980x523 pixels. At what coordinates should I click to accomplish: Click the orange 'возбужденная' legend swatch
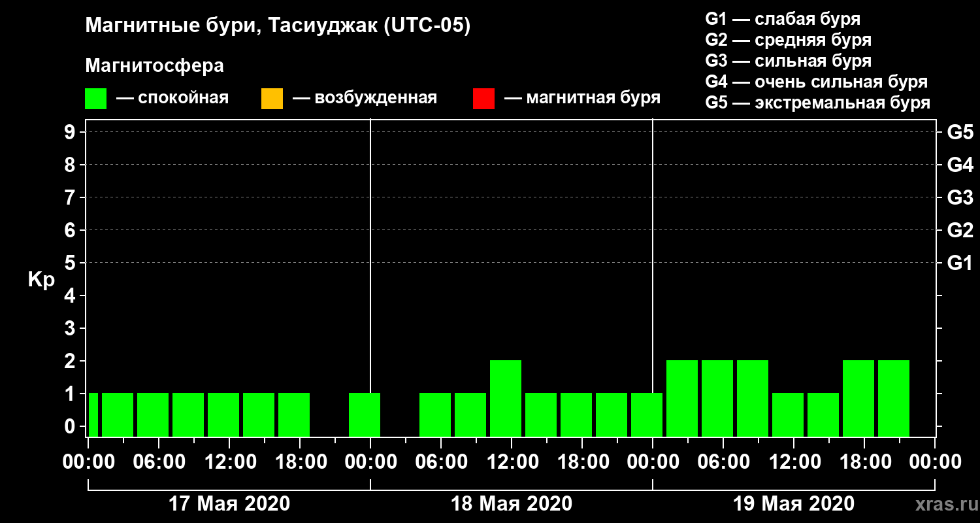click(x=272, y=99)
